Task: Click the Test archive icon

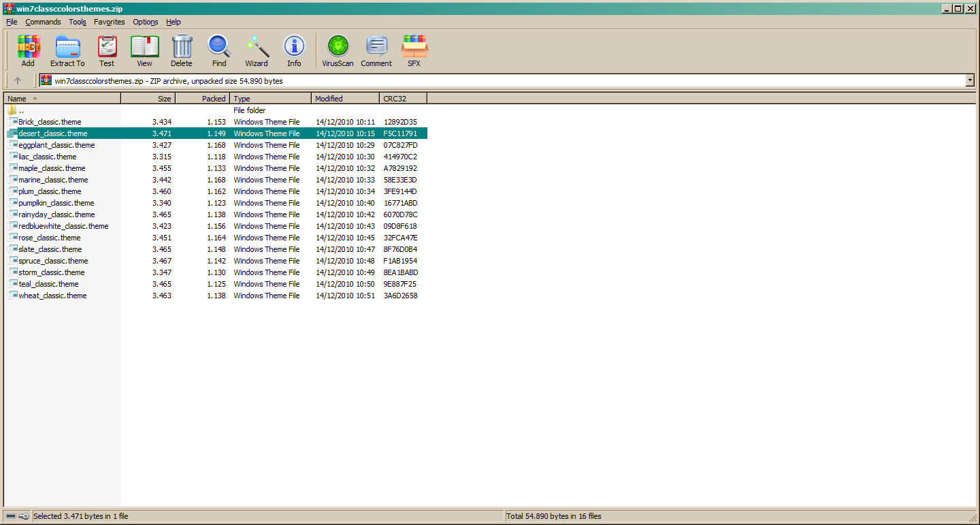Action: (107, 46)
